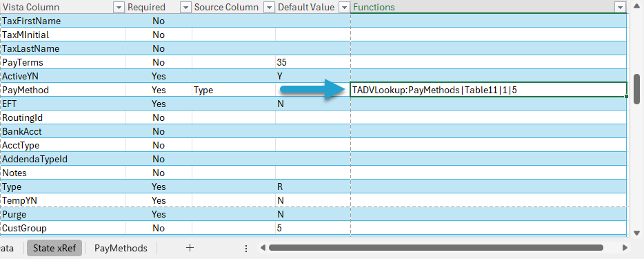Click the Functions column header
644x259 pixels.
[488, 7]
